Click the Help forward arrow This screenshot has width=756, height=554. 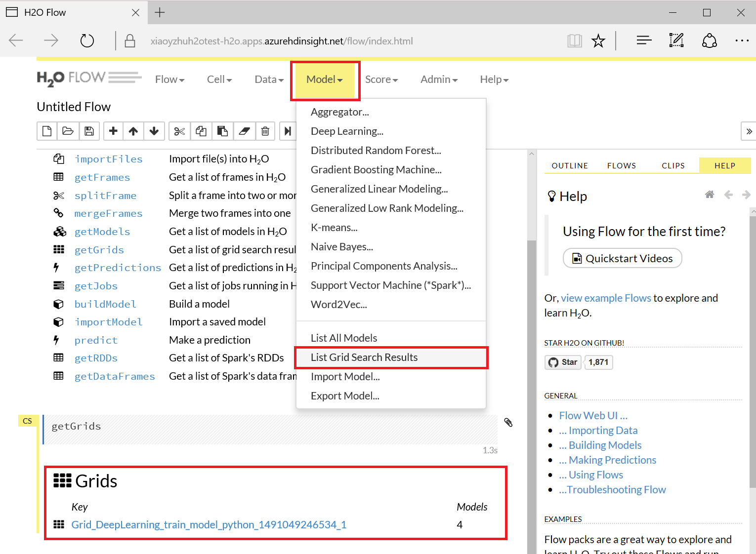coord(746,195)
